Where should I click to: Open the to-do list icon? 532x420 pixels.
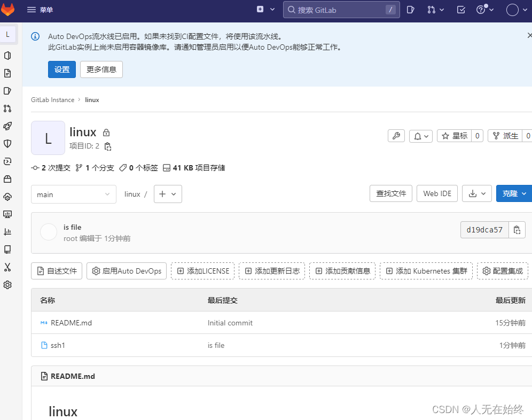point(461,10)
